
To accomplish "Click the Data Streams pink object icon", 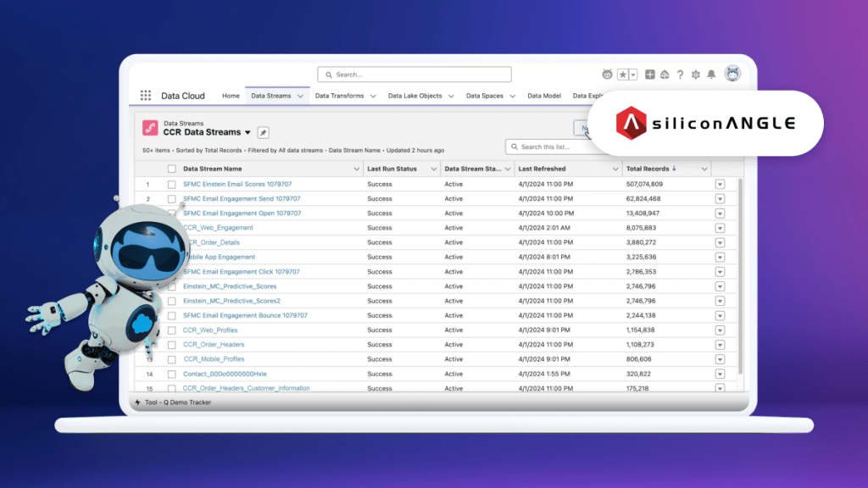I will (150, 128).
